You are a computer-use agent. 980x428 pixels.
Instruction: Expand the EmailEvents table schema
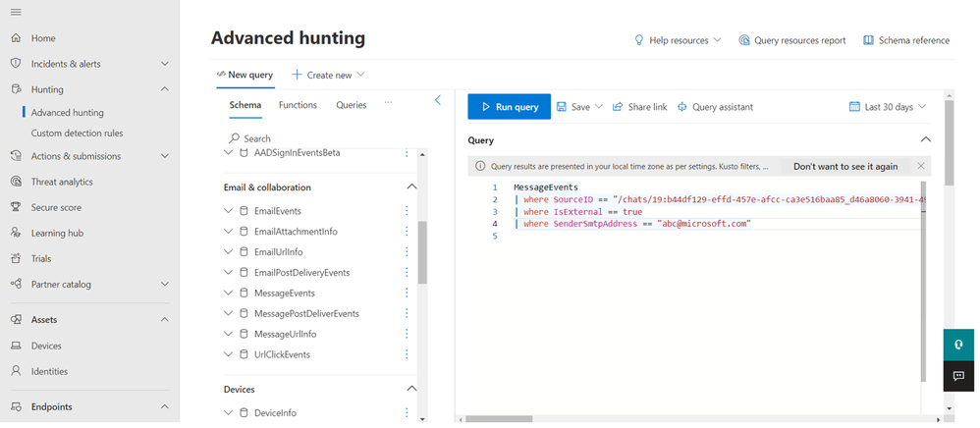click(229, 211)
